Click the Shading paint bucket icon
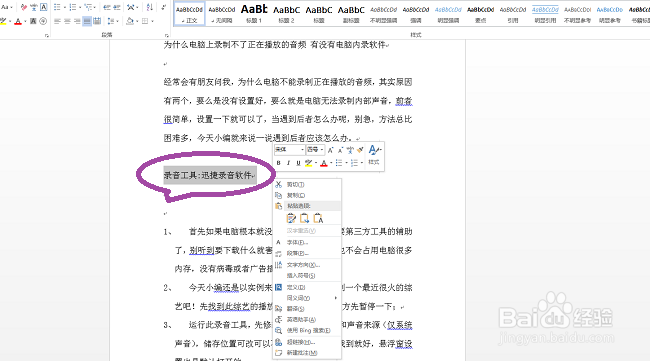Screen dimensions: 650x361 coord(130,21)
